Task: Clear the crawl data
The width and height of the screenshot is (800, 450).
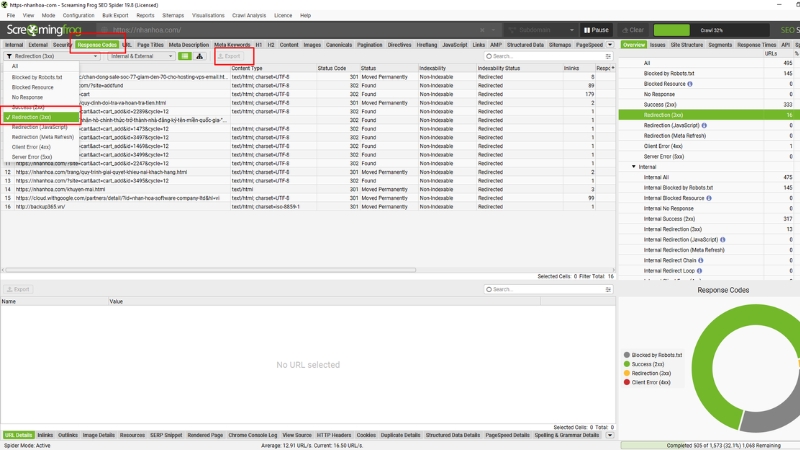Action: pos(633,30)
